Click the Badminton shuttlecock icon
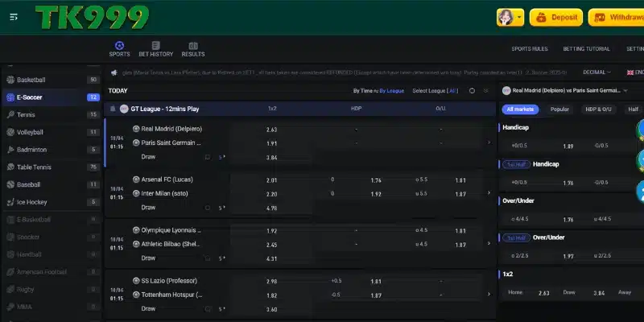Viewport: 644px width, 322px height. (10, 150)
